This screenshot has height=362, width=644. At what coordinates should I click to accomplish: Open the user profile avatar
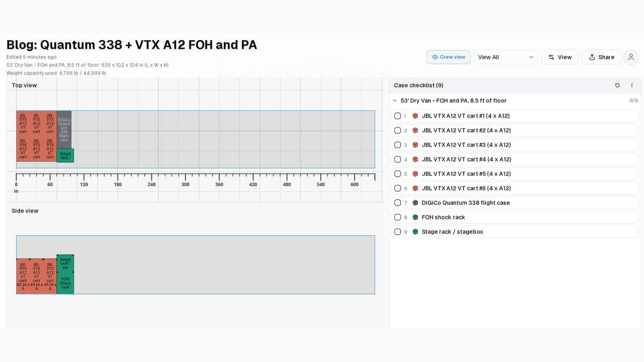click(x=631, y=57)
